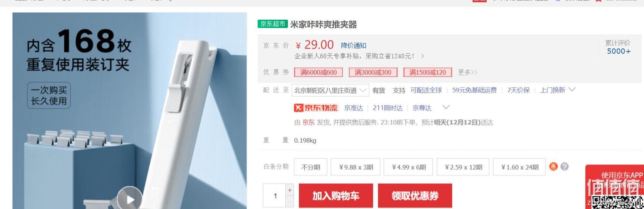Choose the ¥1.60 x 24期 installment plan
This screenshot has height=209, width=644.
(x=520, y=167)
